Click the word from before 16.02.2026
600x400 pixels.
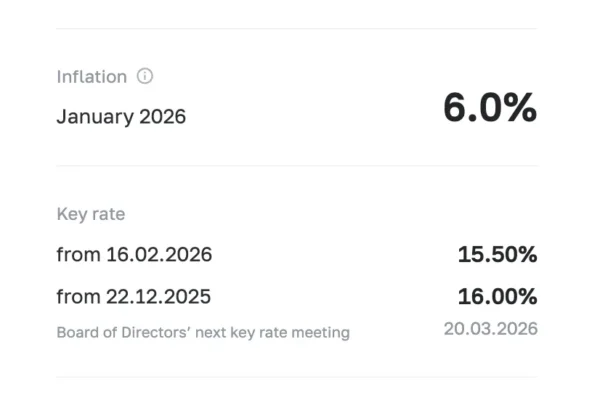tap(78, 255)
